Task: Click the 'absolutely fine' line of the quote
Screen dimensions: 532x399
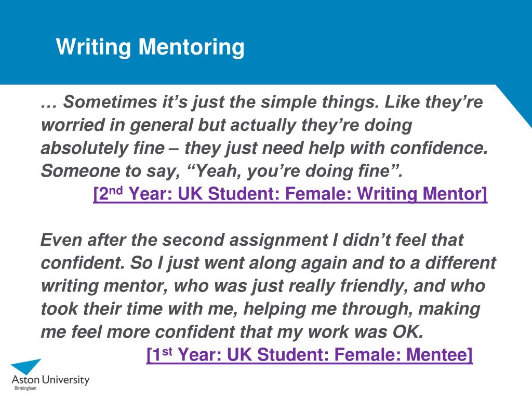Action: pyautogui.click(x=264, y=148)
